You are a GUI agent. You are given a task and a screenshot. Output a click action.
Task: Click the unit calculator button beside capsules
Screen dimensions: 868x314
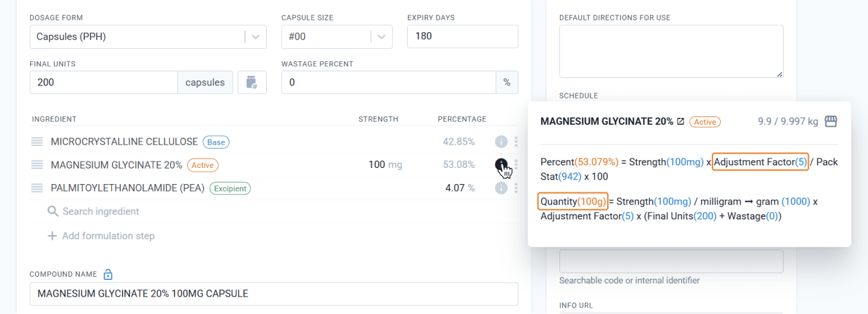[x=252, y=82]
